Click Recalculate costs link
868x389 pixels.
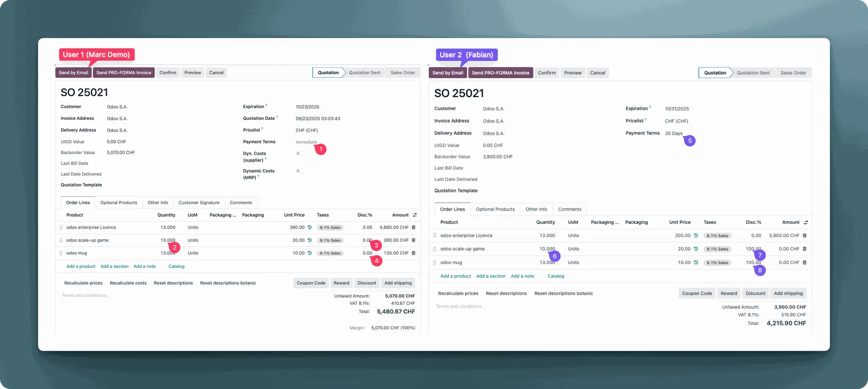[x=128, y=283]
